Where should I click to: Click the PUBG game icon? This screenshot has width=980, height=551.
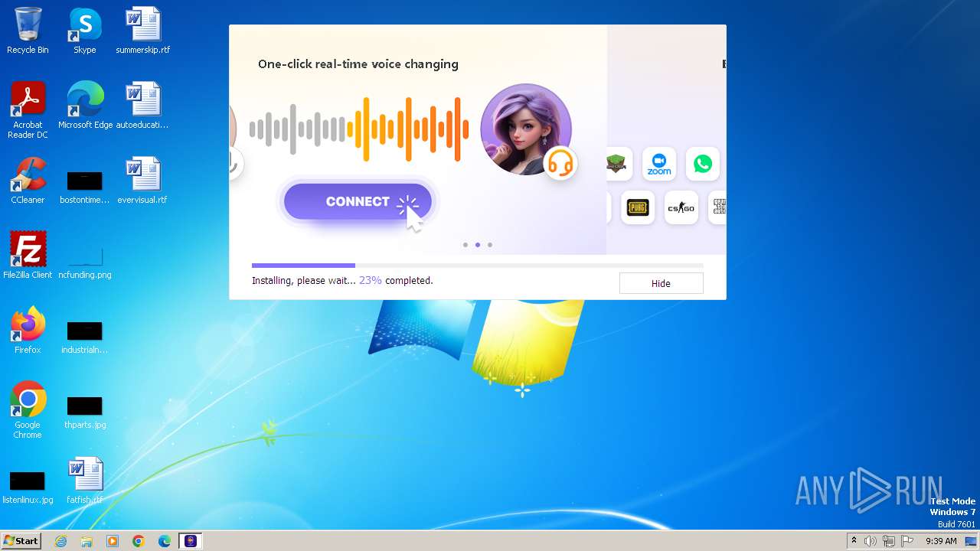point(638,207)
